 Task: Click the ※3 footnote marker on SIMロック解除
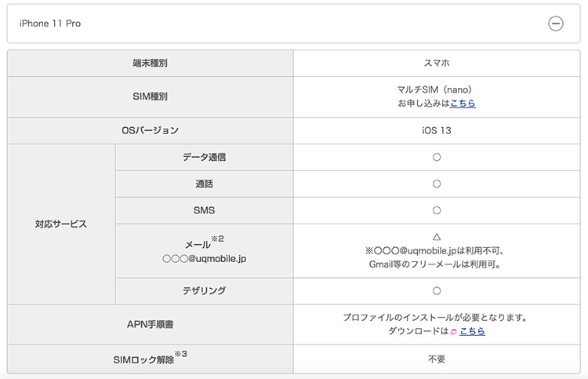[181, 354]
